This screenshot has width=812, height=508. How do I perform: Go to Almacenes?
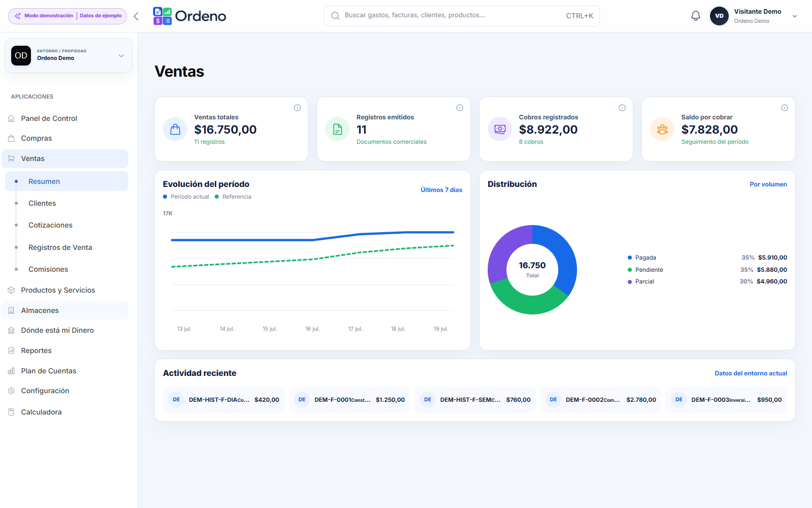point(65,310)
